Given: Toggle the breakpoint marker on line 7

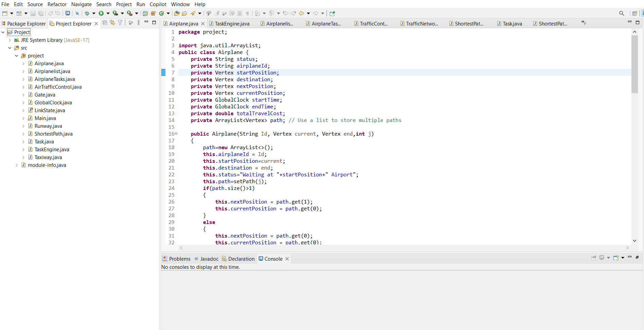Looking at the screenshot, I should tap(164, 72).
